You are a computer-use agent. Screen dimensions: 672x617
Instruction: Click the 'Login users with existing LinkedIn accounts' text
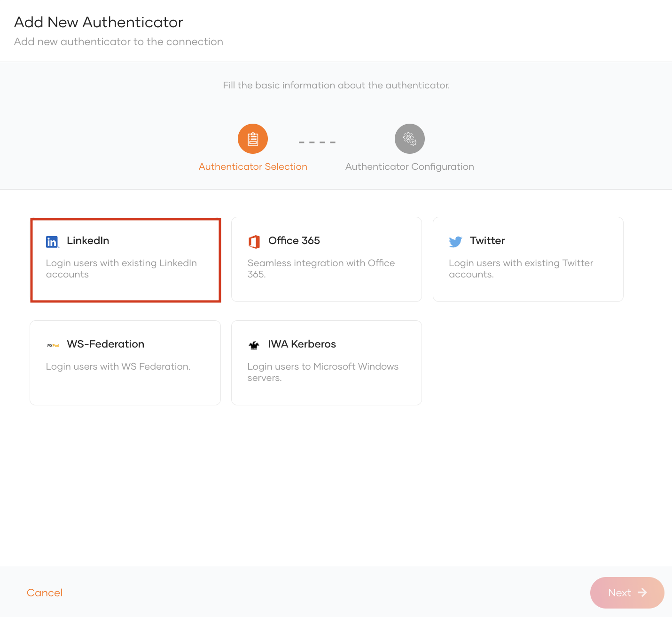click(121, 269)
